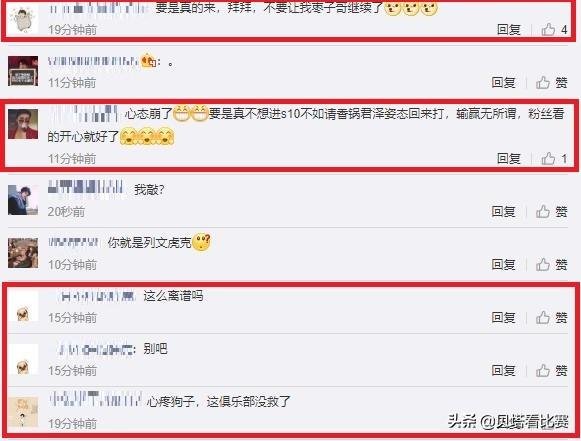
Task: Open avatar of the lone period commenter
Action: [x=23, y=71]
